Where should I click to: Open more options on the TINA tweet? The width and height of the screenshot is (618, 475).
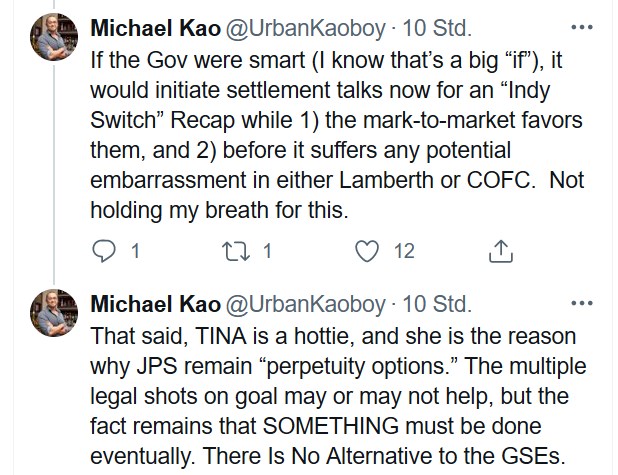click(x=578, y=303)
